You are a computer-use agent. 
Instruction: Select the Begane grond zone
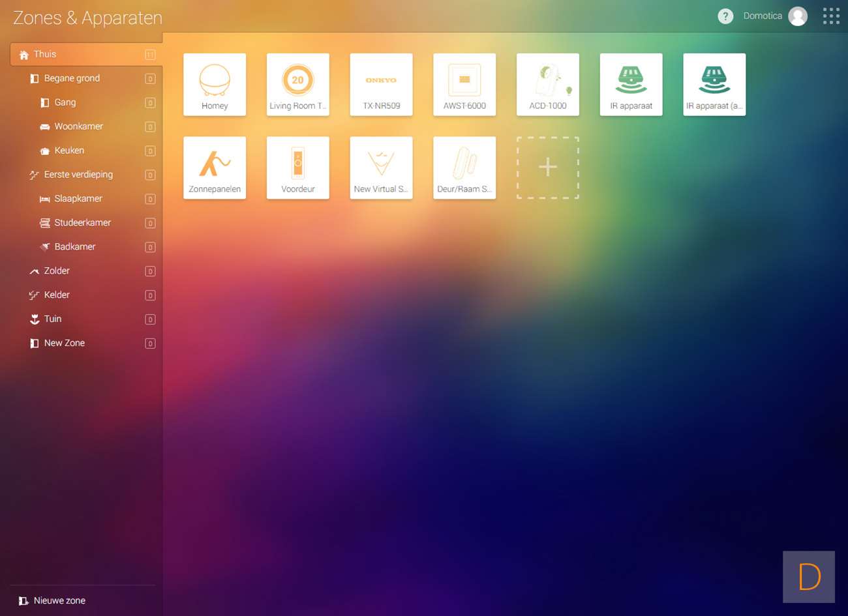click(72, 78)
